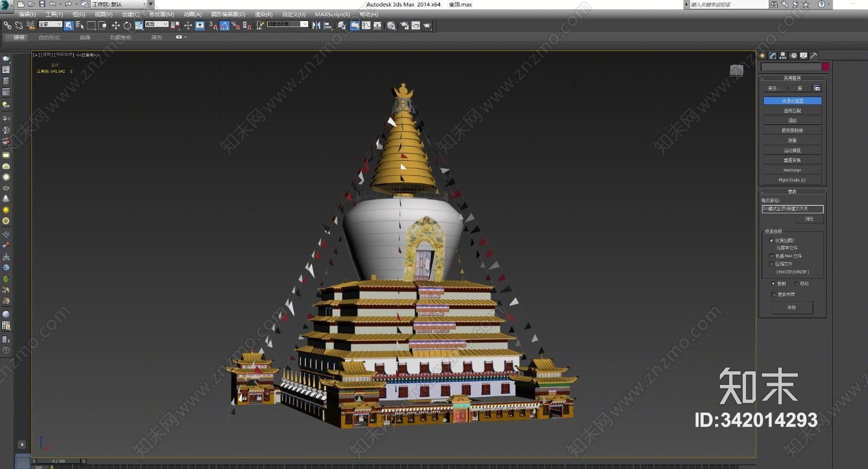Collapse the 实用程序 rollout header

point(792,78)
